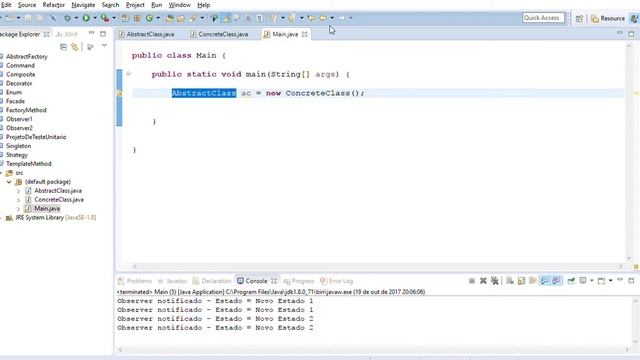The height and width of the screenshot is (360, 640).
Task: Click the Run Last Tool icon with red toolbox
Action: click(x=104, y=18)
